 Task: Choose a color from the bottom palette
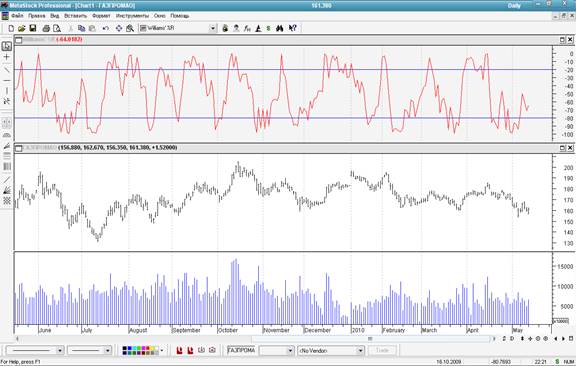coord(140,350)
